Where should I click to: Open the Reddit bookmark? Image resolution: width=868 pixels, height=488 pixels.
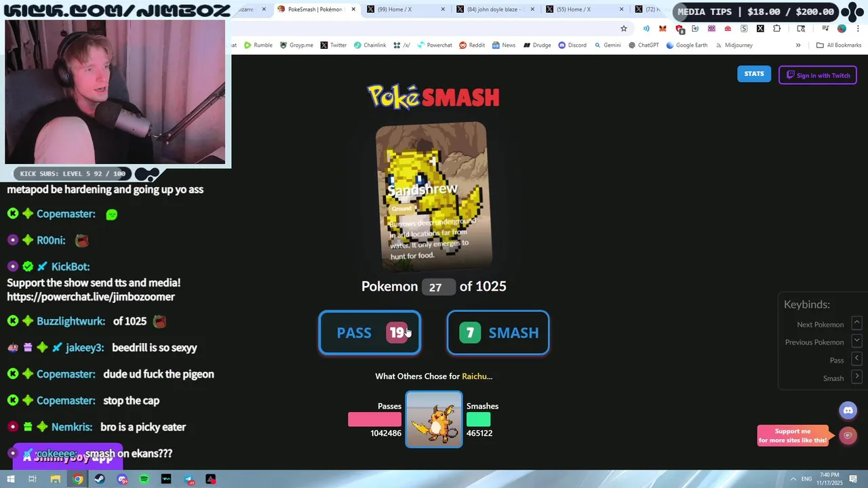click(x=472, y=45)
